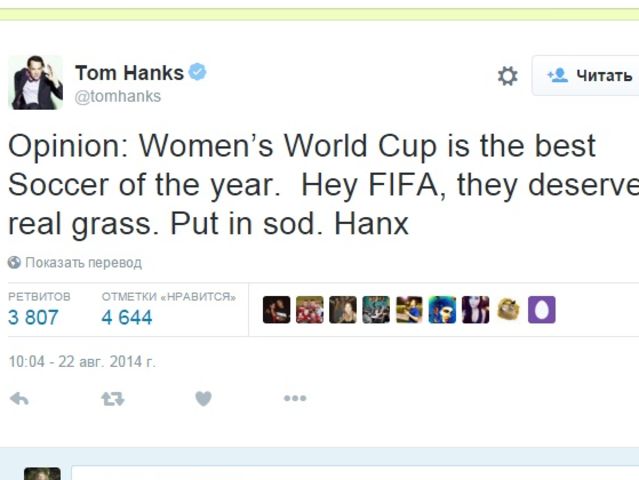639x480 pixels.
Task: Open the @tomhanks handle link
Action: 117,96
